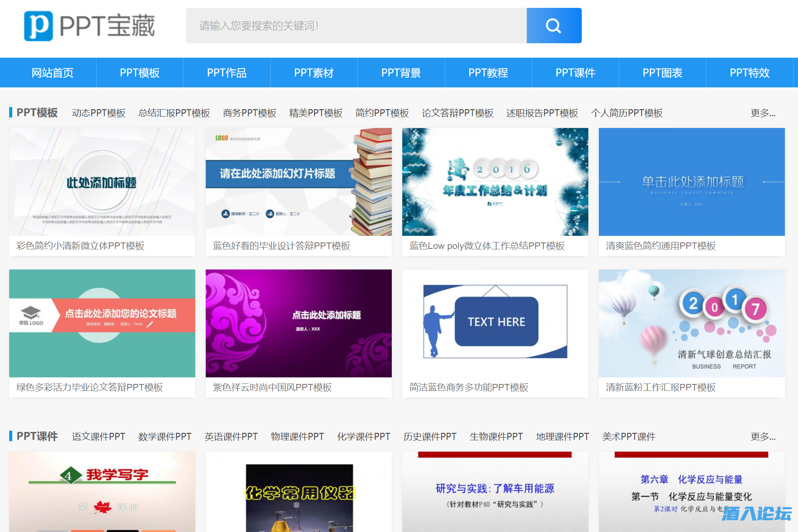Screen dimensions: 798x532
Task: Open the book-stack graduation defense template thumbnail
Action: [298, 182]
